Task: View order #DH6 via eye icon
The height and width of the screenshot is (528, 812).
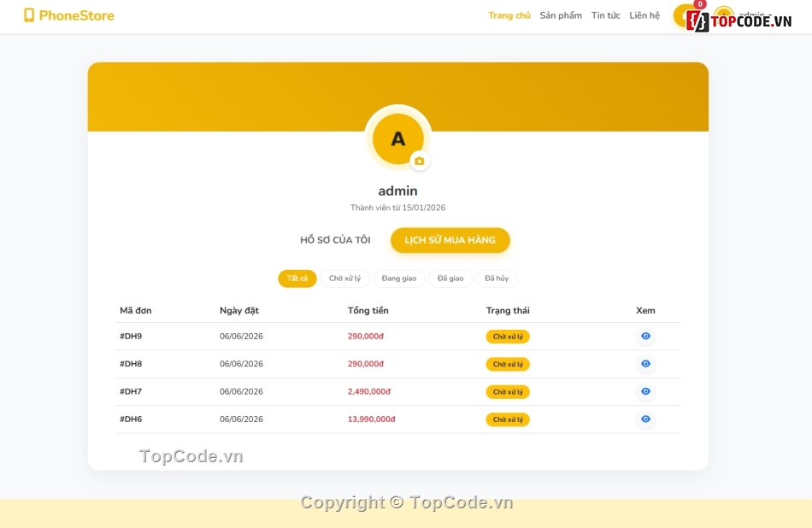Action: tap(645, 419)
